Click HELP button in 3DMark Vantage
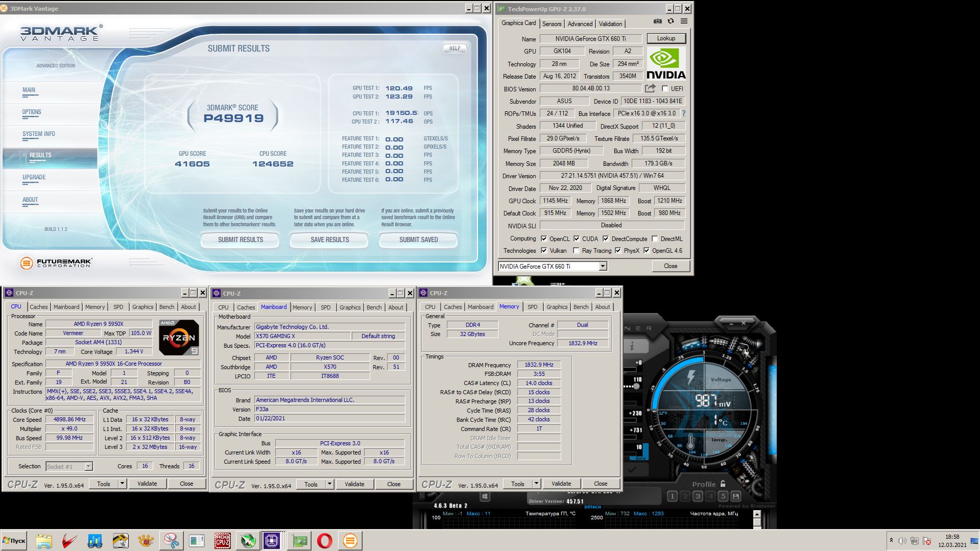Image resolution: width=980 pixels, height=551 pixels. (x=455, y=48)
